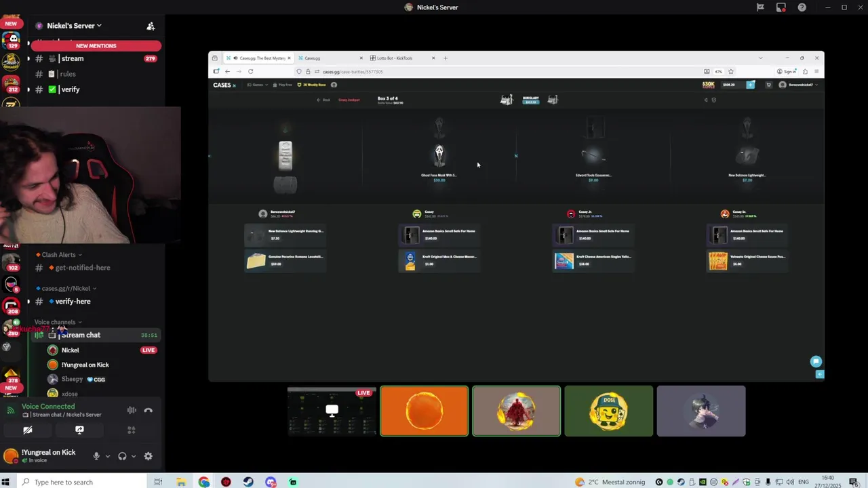Screen dimensions: 868x488
Task: Jump to the New Mentions banner
Action: (96, 45)
